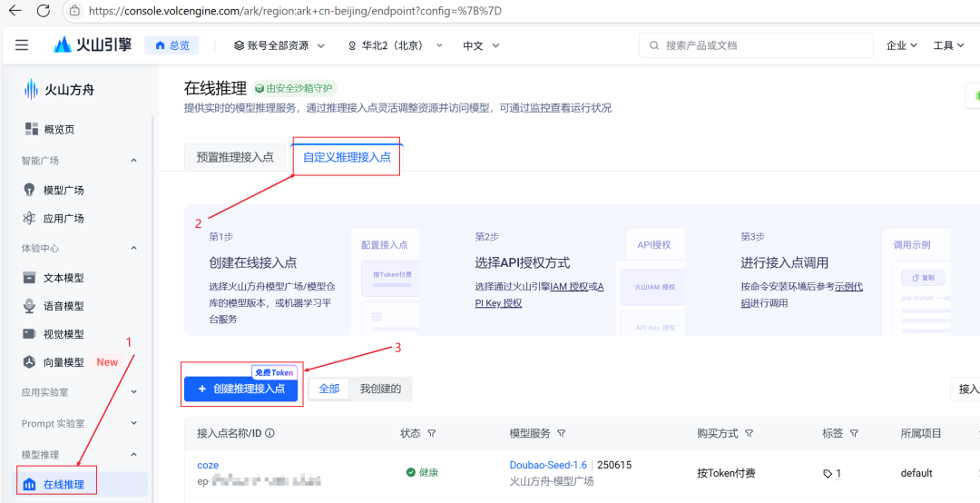980x503 pixels.
Task: Click the IAM 授权 link
Action: [x=569, y=287]
